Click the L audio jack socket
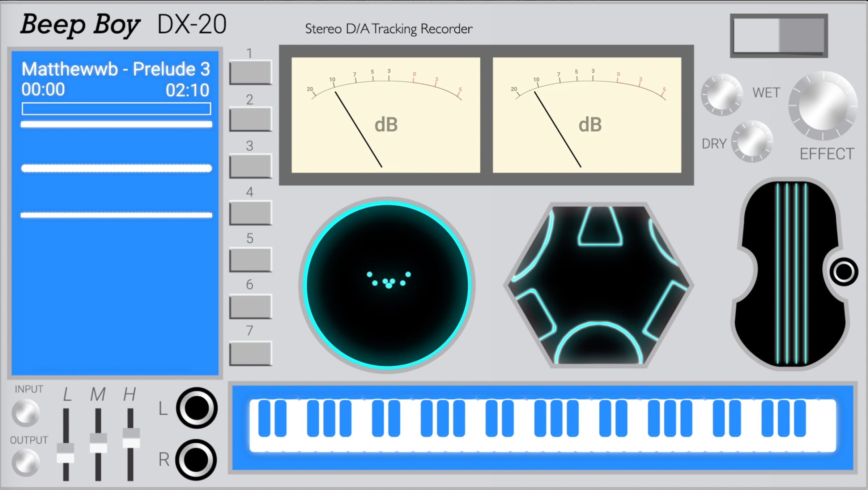Image resolution: width=868 pixels, height=490 pixels. point(197,408)
